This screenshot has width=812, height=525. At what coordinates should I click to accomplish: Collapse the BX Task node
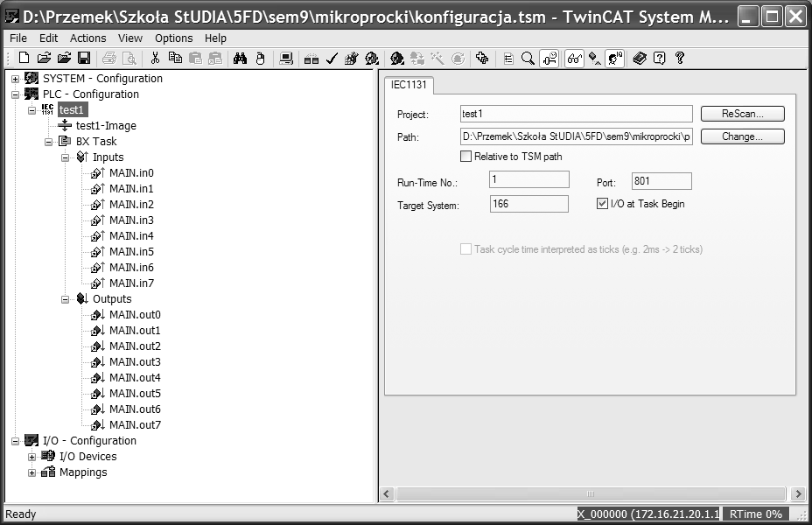pyautogui.click(x=49, y=142)
